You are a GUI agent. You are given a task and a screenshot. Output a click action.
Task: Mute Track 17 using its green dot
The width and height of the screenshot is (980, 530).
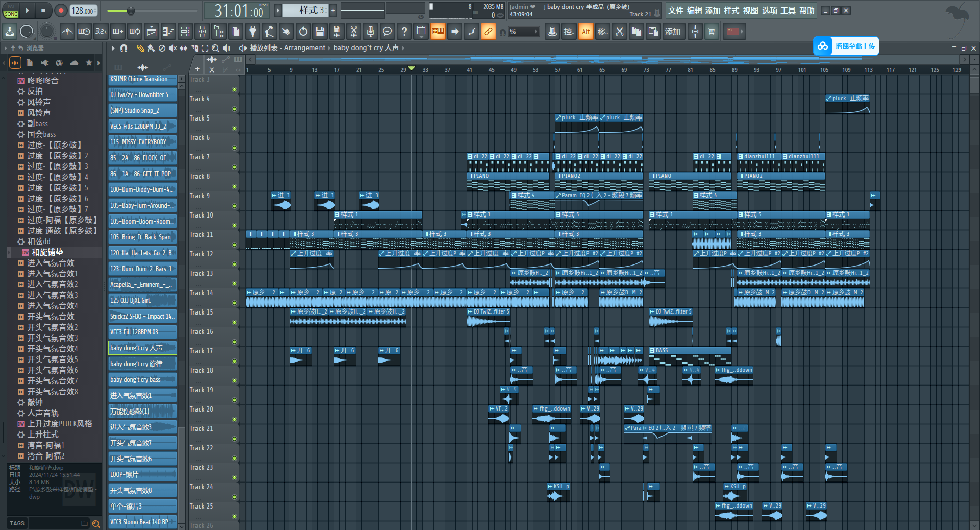click(x=234, y=362)
